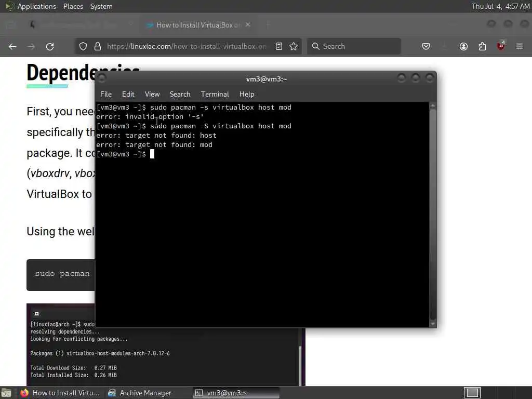
Task: Open the Pocket save icon
Action: 426,46
